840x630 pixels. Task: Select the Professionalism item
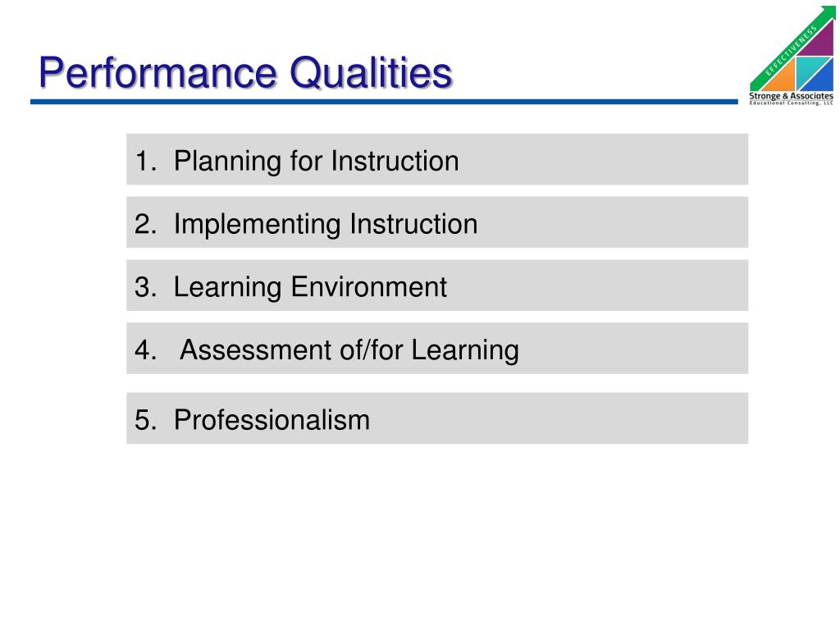coord(437,418)
